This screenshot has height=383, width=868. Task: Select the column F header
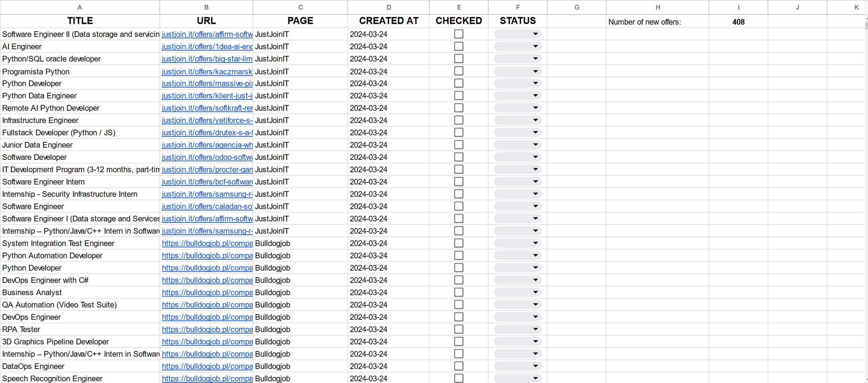pyautogui.click(x=517, y=7)
